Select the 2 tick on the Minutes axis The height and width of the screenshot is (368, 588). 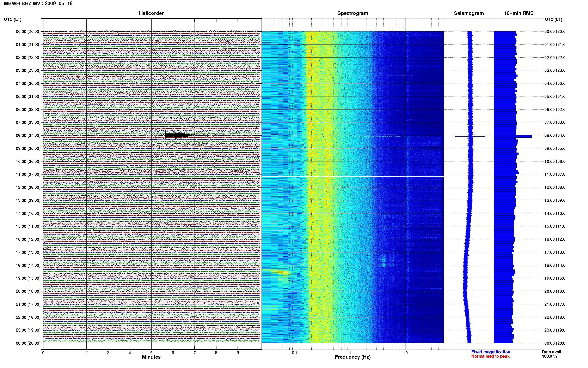pos(87,353)
